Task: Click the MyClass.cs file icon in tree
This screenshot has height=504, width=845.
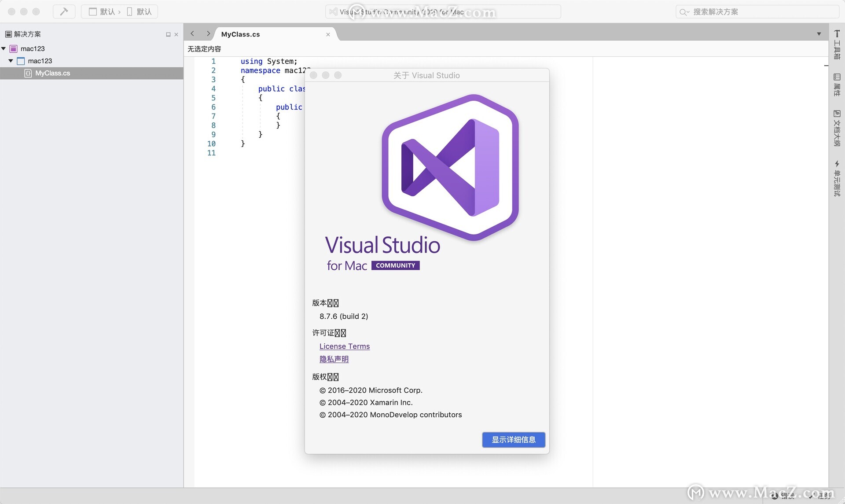Action: click(x=28, y=73)
